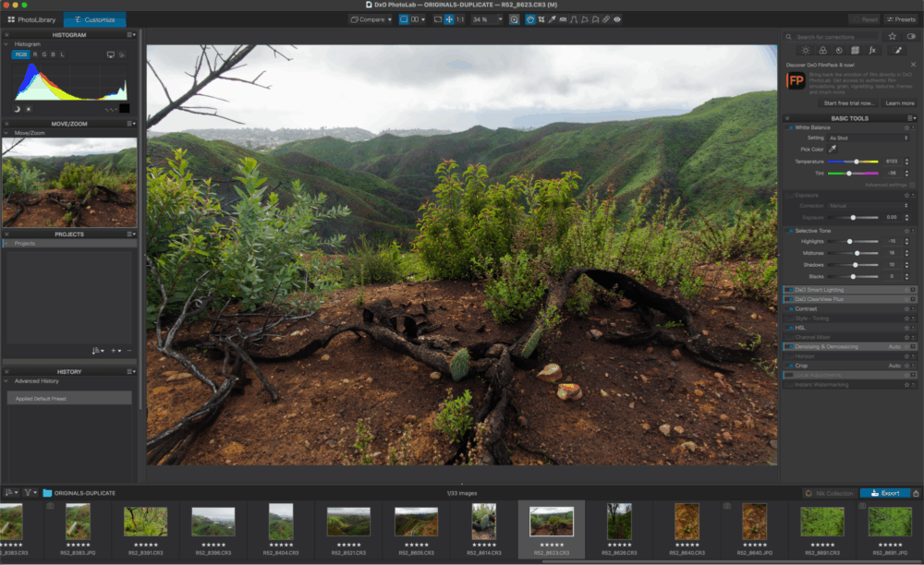Click the red-eye correction tool icon
Screen dimensions: 924x565
[x=617, y=19]
